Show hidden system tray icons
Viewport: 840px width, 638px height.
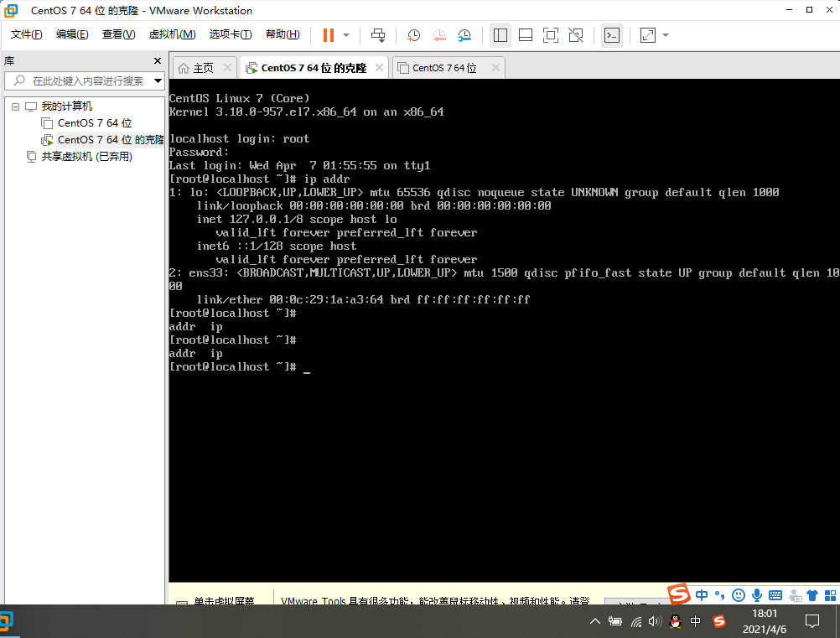[594, 621]
